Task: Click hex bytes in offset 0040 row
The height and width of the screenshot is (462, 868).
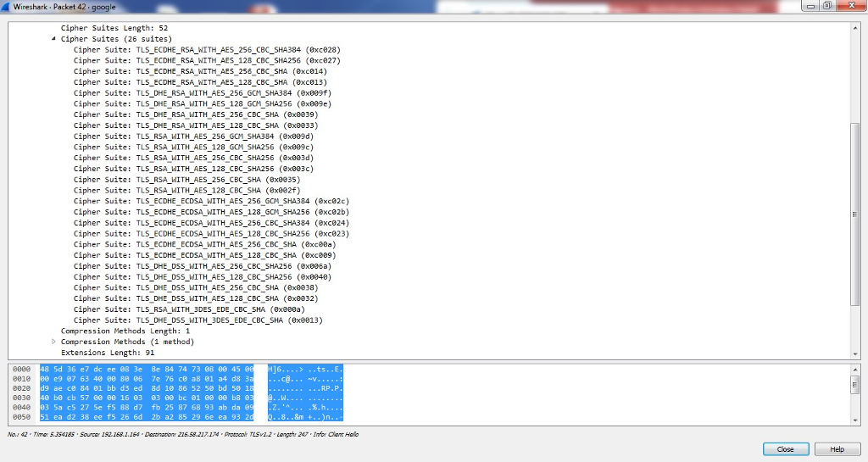Action: [x=147, y=407]
